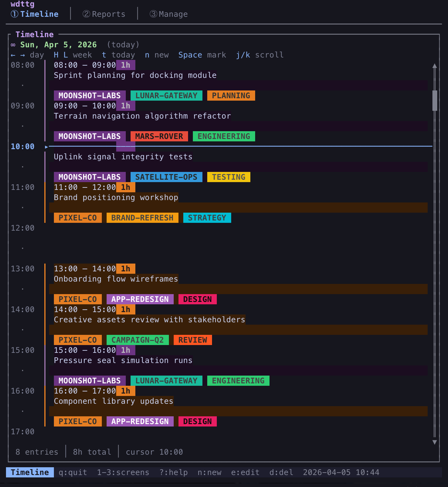Select the Component library updates entry
The height and width of the screenshot is (487, 448).
coord(113,401)
